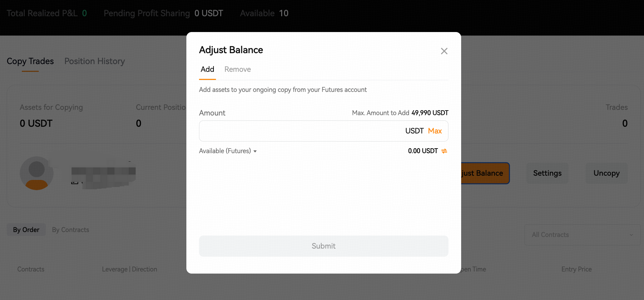Click the Max amount link
This screenshot has width=644, height=300.
tap(435, 131)
